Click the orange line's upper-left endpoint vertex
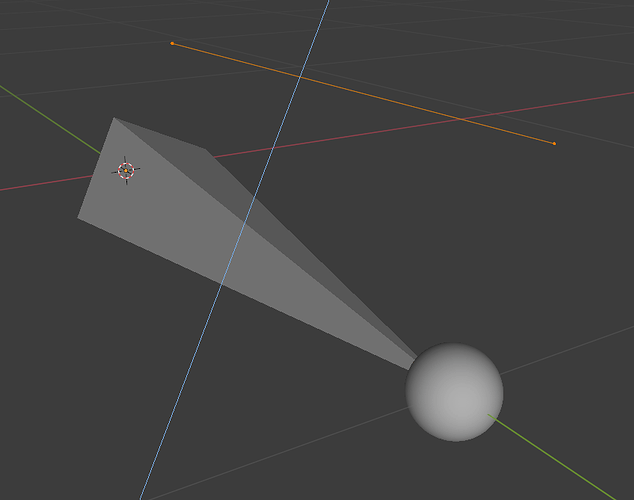 pos(172,43)
